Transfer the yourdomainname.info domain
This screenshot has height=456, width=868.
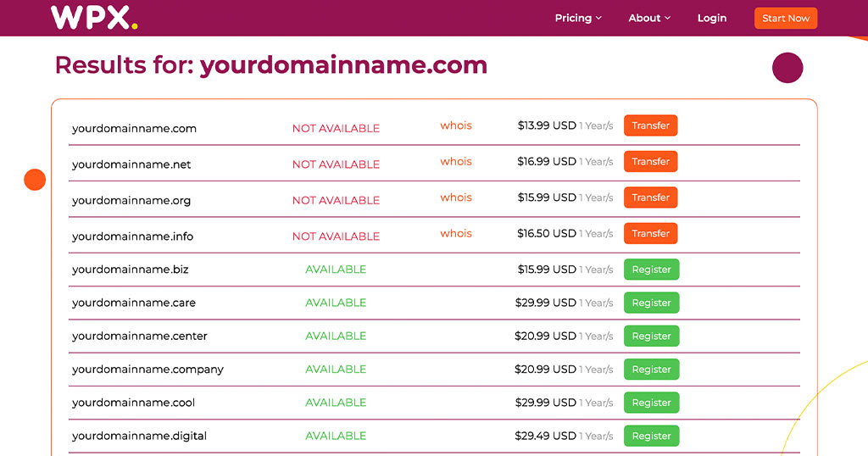pyautogui.click(x=650, y=233)
